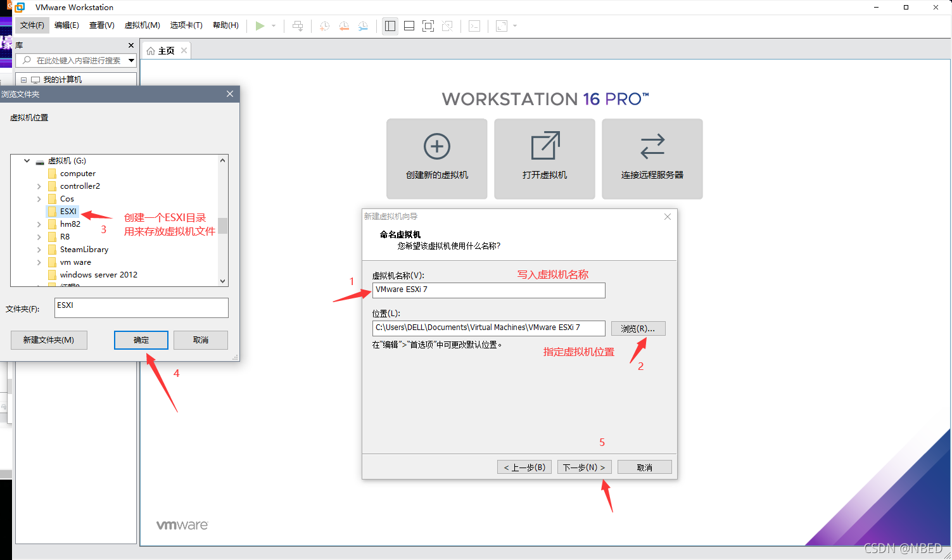Open the 文件(F) menu
This screenshot has width=952, height=560.
pos(32,25)
